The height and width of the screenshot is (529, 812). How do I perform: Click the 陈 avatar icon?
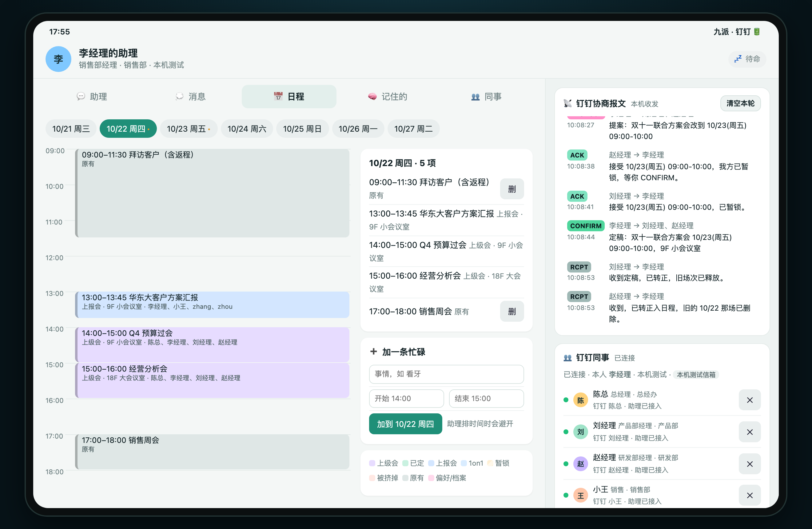pyautogui.click(x=580, y=400)
